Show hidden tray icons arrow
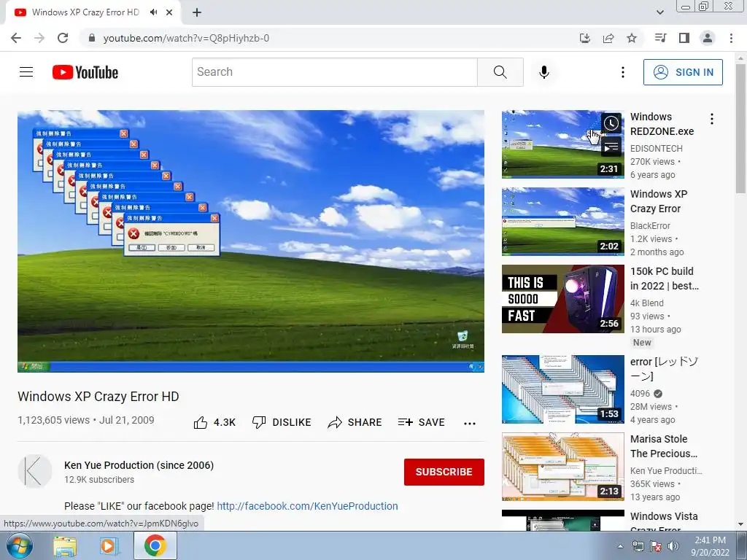This screenshot has height=560, width=747. [620, 546]
